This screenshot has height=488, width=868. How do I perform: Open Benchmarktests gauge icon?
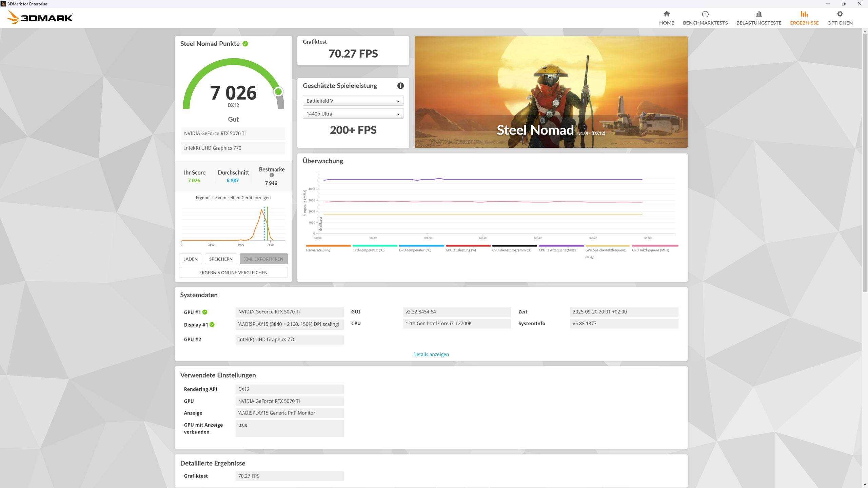(705, 14)
